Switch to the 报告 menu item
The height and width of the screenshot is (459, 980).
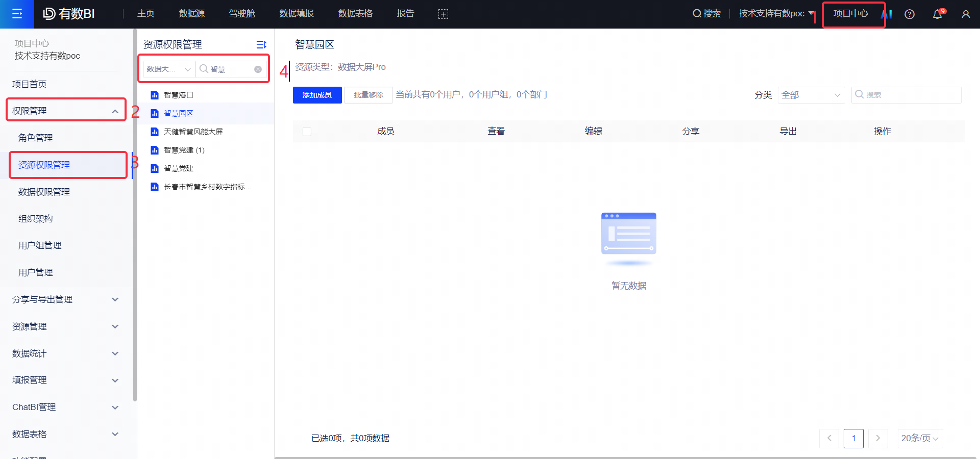(405, 14)
